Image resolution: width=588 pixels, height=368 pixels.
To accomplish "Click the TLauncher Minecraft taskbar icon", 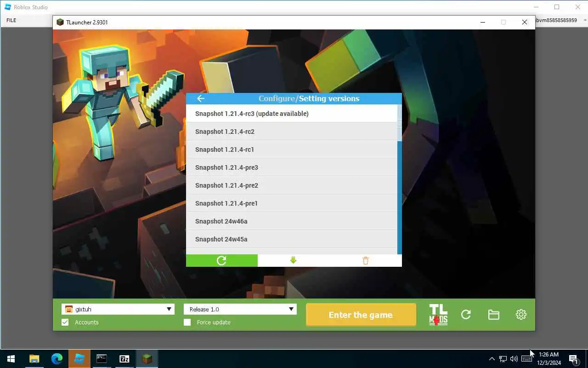I will click(x=147, y=359).
